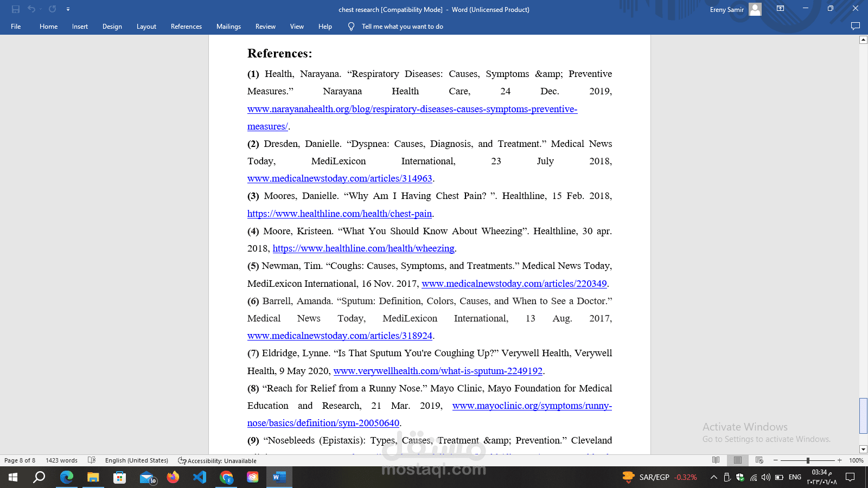Viewport: 868px width, 488px height.
Task: Switch to Print Layout view
Action: [738, 460]
